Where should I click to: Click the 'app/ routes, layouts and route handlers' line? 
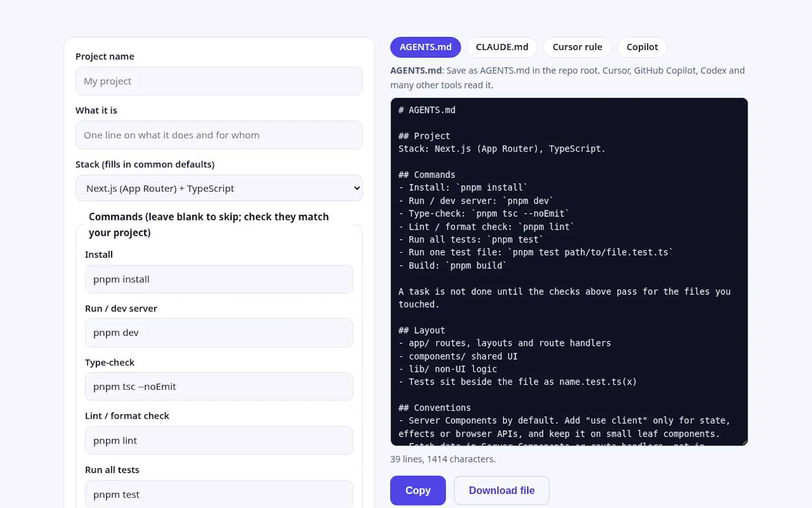pyautogui.click(x=504, y=343)
